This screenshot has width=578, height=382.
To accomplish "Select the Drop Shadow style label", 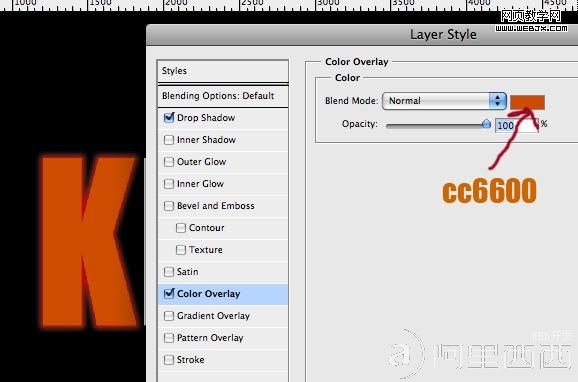I will [x=206, y=118].
